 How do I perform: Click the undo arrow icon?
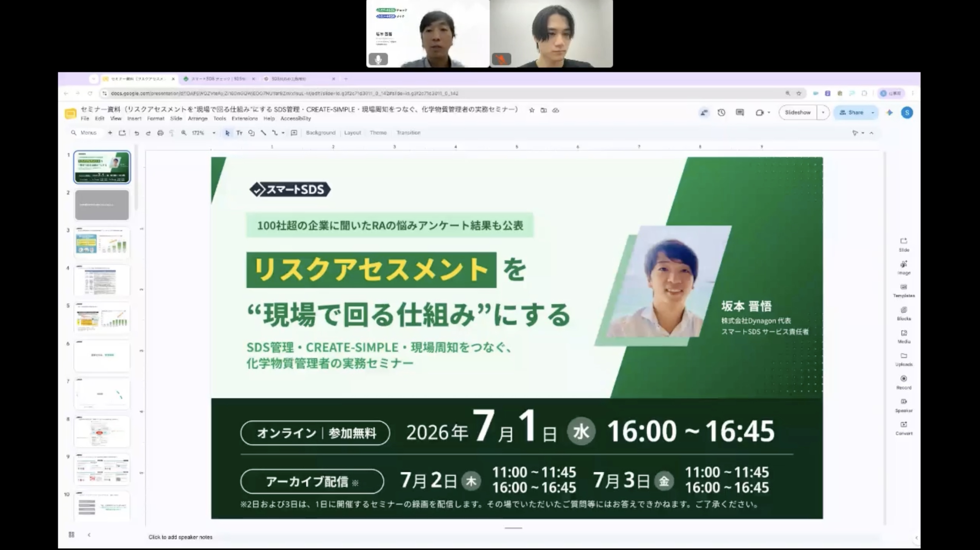click(137, 133)
